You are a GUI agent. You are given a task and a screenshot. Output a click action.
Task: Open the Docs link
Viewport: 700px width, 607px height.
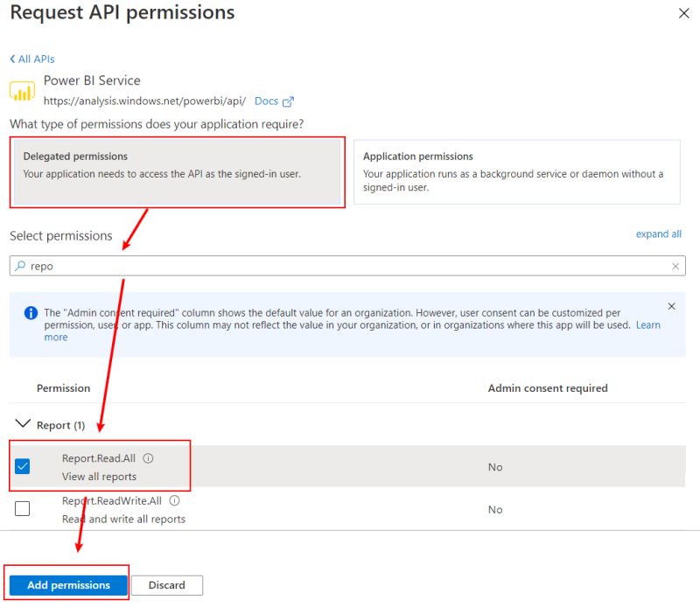(x=266, y=101)
